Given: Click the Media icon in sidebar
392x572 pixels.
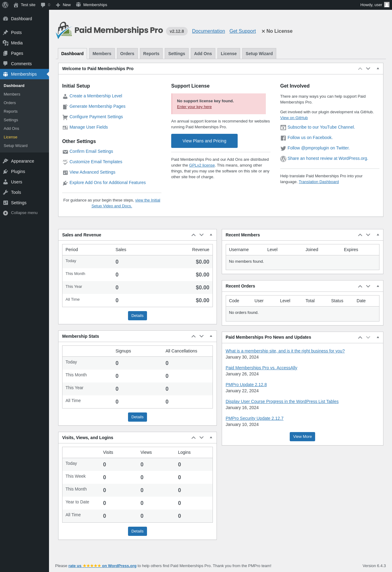Looking at the screenshot, I should coord(6,43).
